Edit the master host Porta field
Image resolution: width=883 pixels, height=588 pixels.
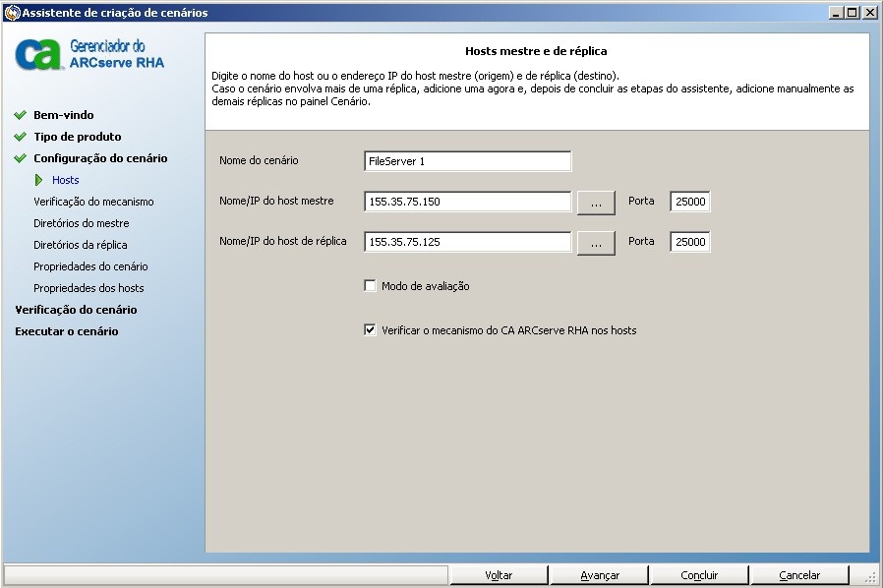tap(690, 202)
